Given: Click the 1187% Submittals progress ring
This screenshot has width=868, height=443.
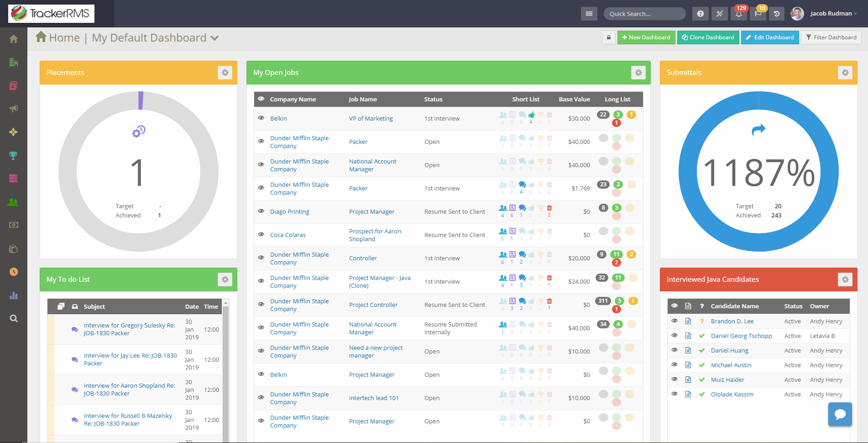Looking at the screenshot, I should click(x=758, y=172).
